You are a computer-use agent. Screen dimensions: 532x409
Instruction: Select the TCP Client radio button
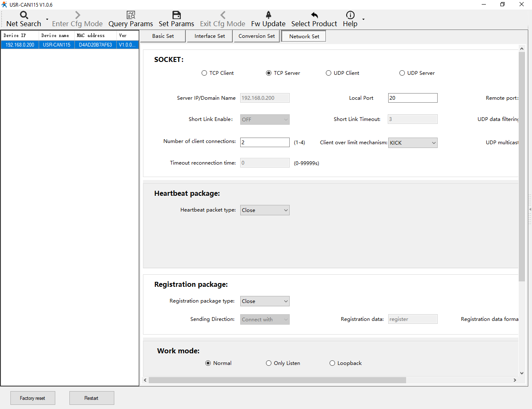pyautogui.click(x=204, y=73)
